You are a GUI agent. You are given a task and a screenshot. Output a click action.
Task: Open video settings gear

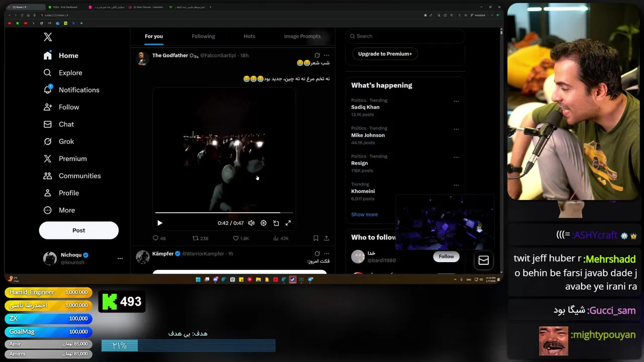264,223
